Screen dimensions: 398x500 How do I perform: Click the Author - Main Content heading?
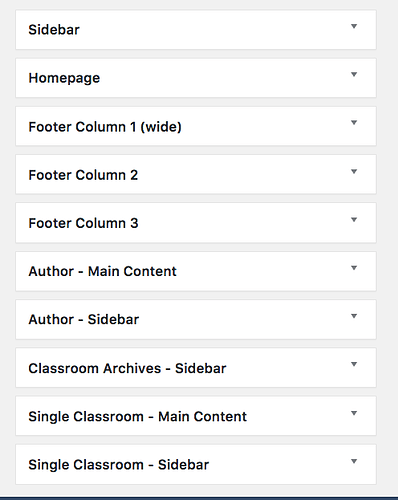click(x=102, y=271)
